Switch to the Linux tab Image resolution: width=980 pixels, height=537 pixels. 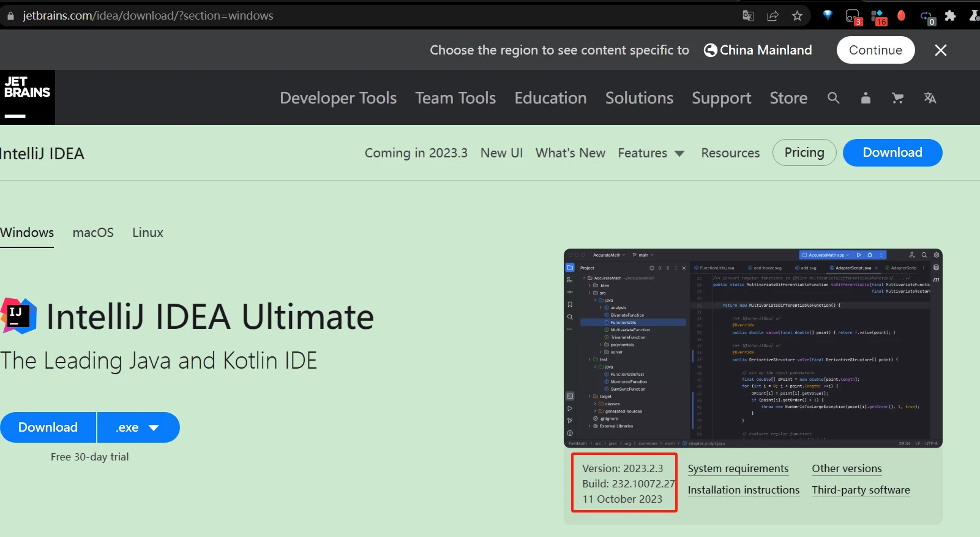[x=148, y=233]
